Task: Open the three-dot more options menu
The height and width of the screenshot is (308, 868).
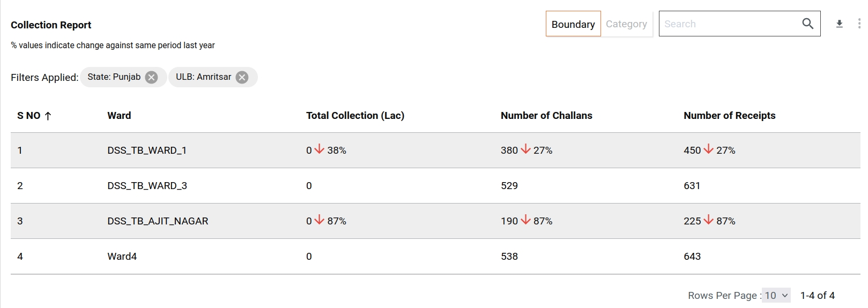Action: point(859,24)
